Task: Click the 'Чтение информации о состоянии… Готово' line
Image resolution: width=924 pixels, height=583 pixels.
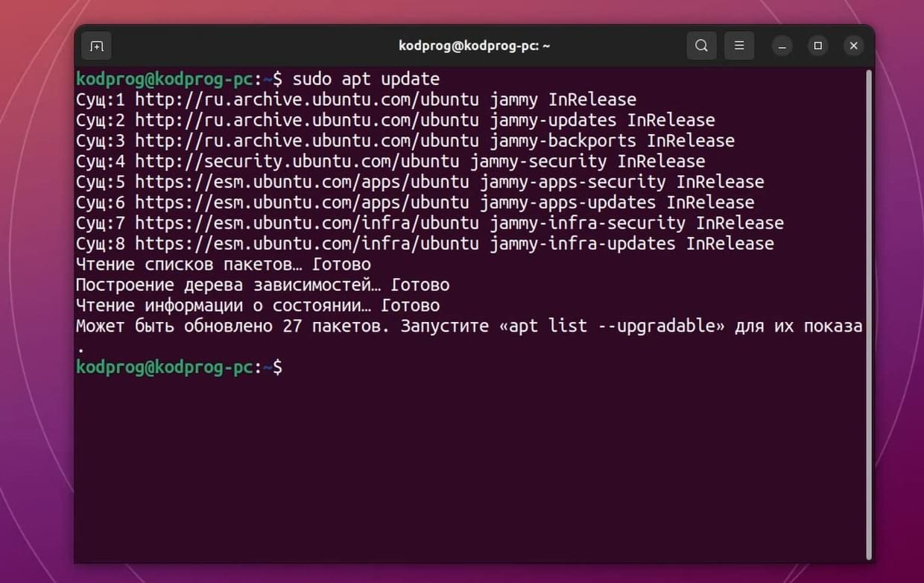Action: pyautogui.click(x=258, y=306)
